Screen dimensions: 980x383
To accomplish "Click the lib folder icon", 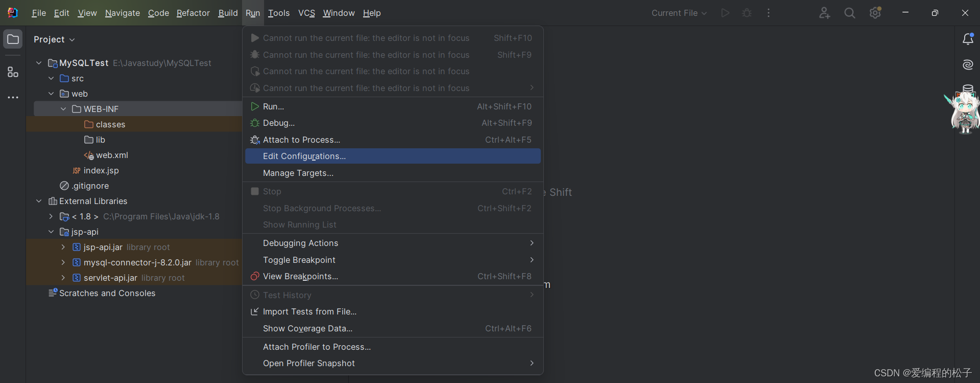I will point(89,140).
